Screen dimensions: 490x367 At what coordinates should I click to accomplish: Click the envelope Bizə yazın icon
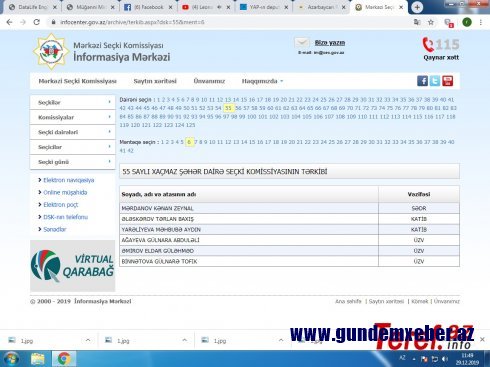click(302, 43)
